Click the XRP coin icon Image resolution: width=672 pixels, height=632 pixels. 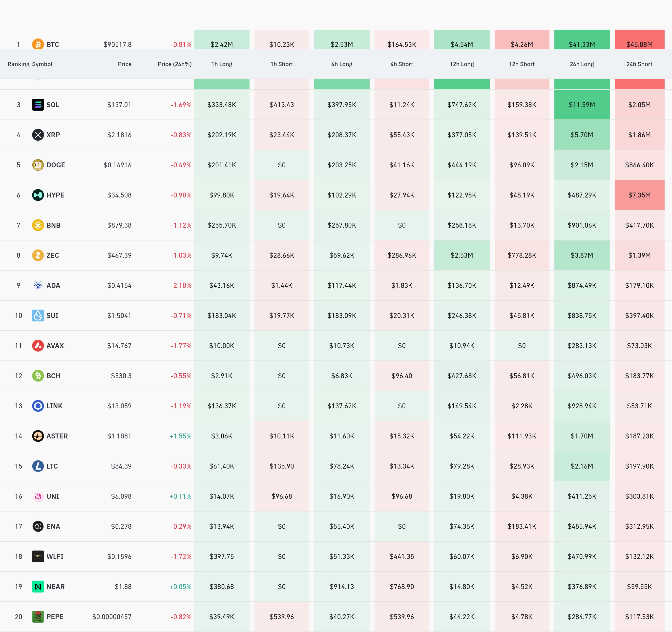[x=38, y=135]
